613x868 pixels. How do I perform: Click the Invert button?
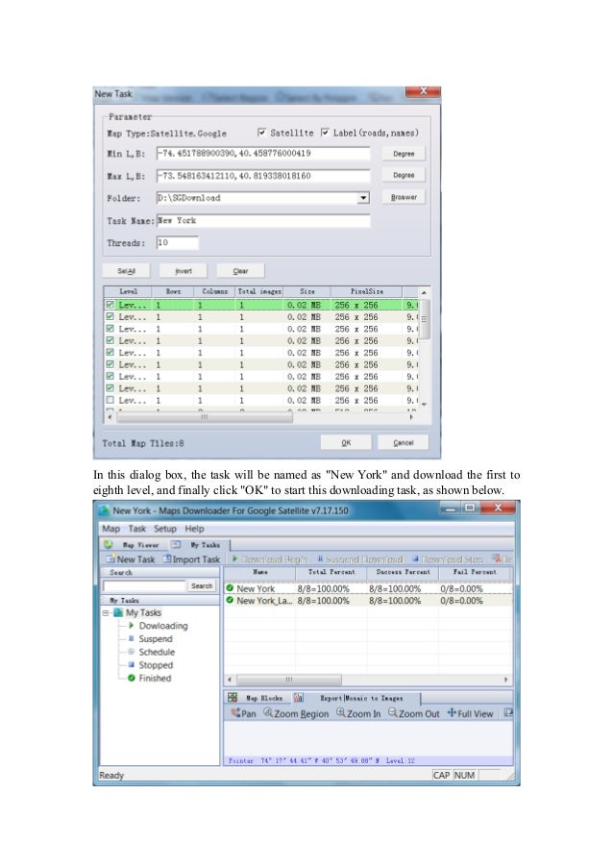[x=184, y=271]
